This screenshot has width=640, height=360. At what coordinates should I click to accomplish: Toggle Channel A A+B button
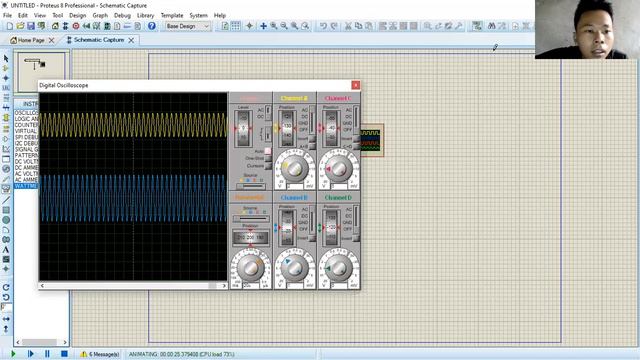[312, 146]
